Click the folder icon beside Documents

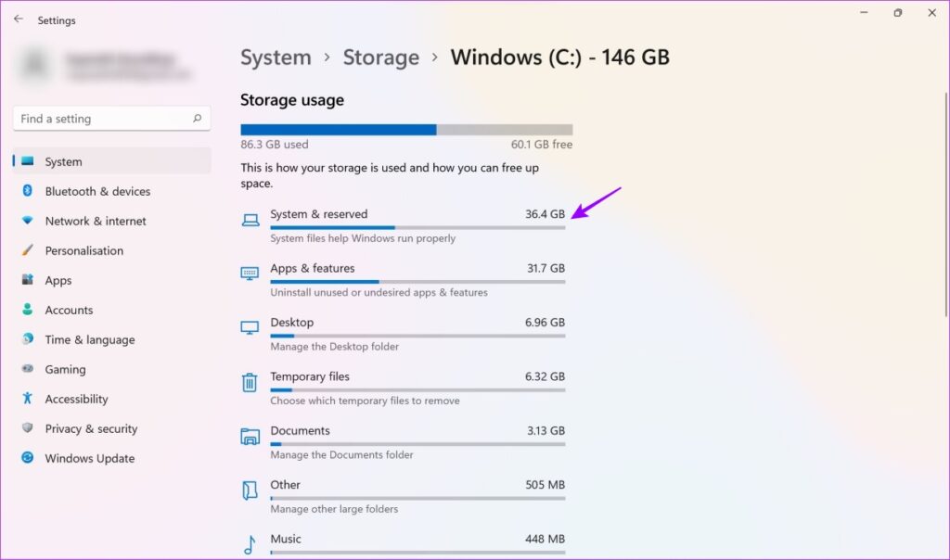coord(250,436)
